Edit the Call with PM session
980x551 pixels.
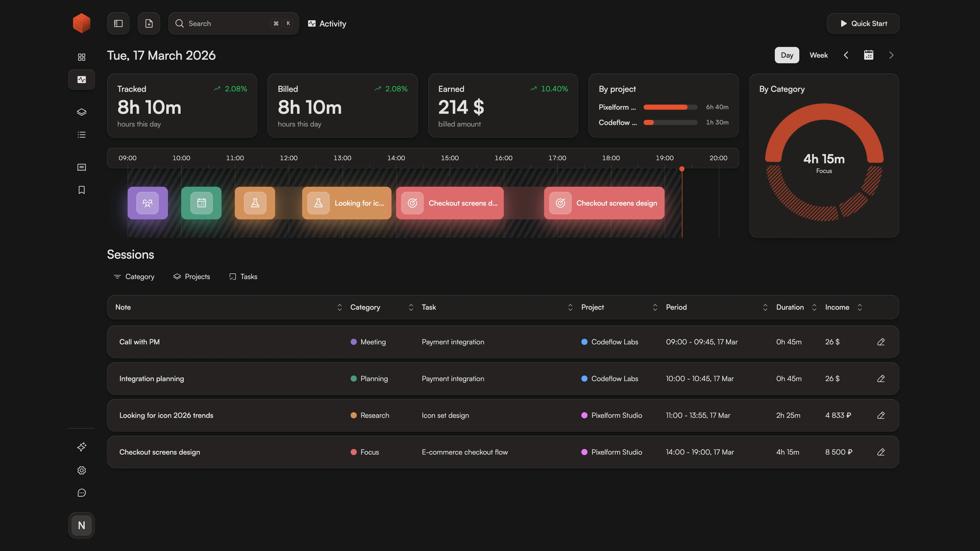click(881, 342)
